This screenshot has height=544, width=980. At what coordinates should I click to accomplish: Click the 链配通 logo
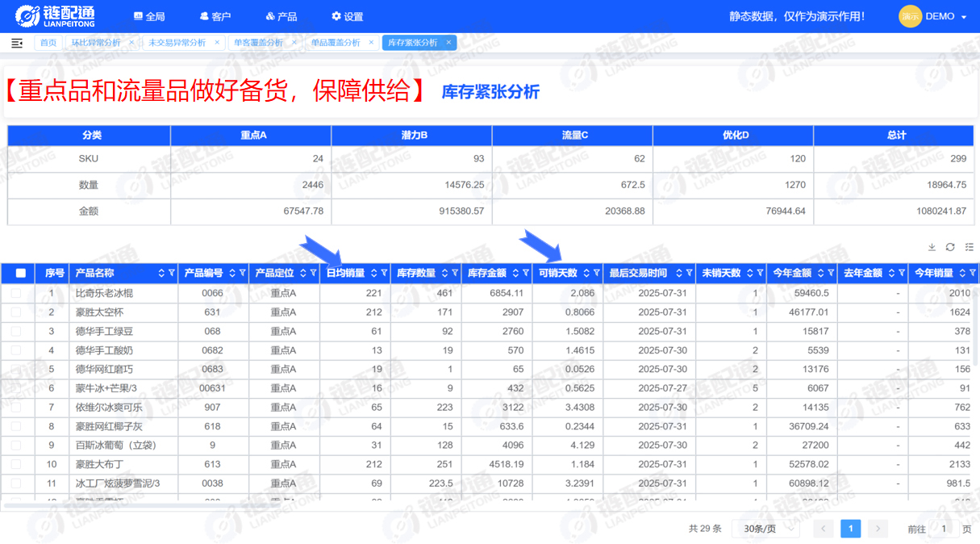pos(55,16)
